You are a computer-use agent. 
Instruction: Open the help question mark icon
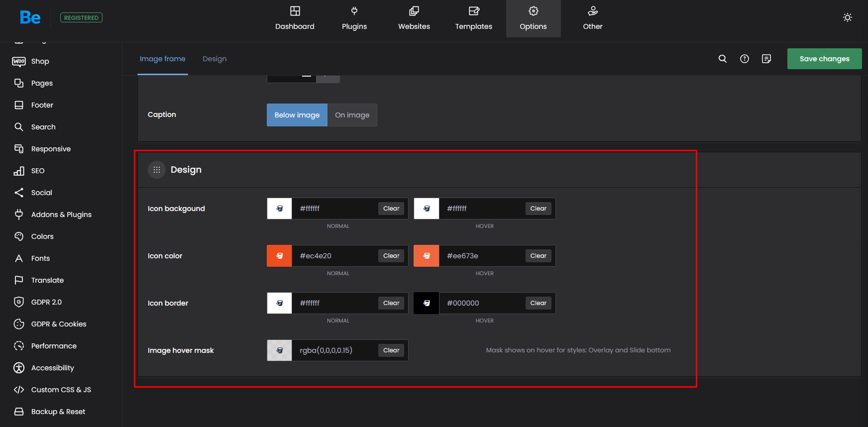[x=745, y=59]
